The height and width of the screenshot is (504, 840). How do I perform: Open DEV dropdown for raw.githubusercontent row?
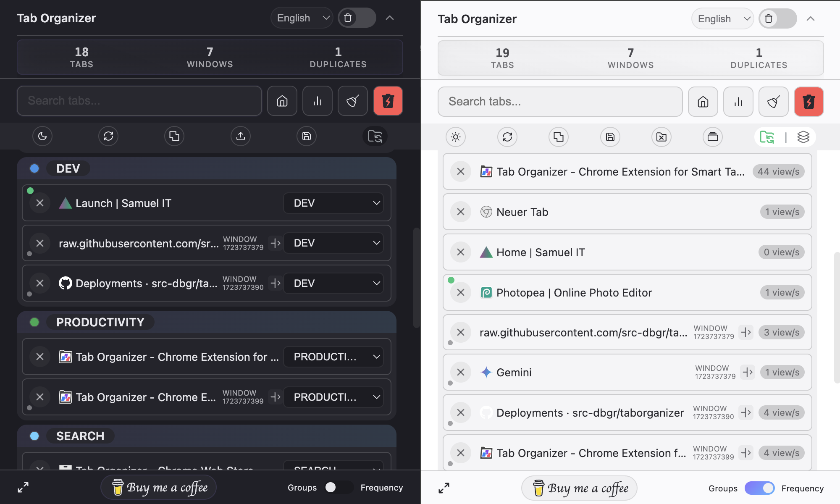[333, 243]
